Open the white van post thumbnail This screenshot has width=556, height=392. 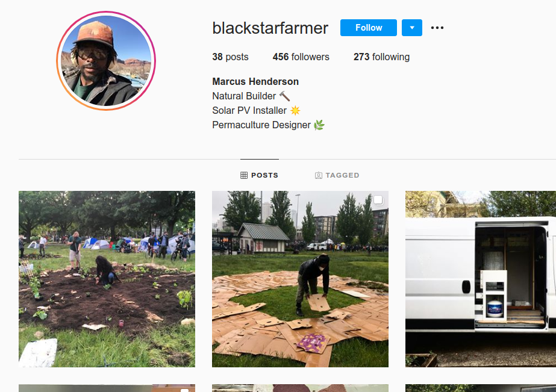pyautogui.click(x=481, y=279)
